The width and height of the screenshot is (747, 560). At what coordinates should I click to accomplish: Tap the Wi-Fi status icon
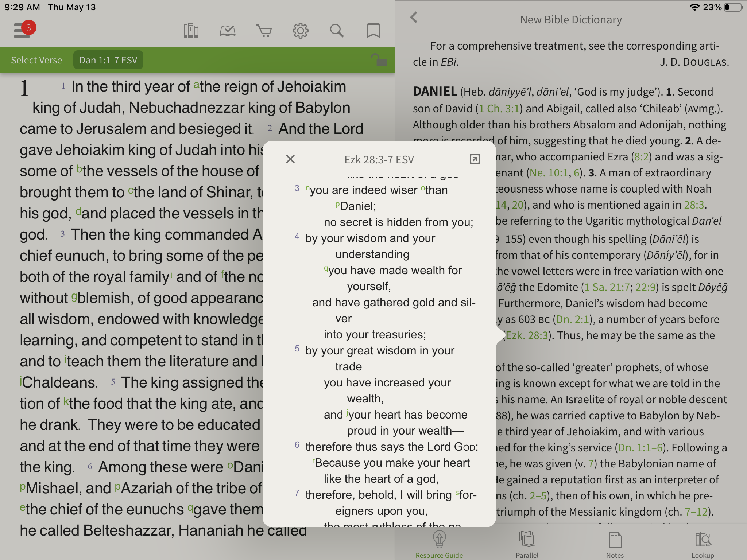(x=695, y=7)
